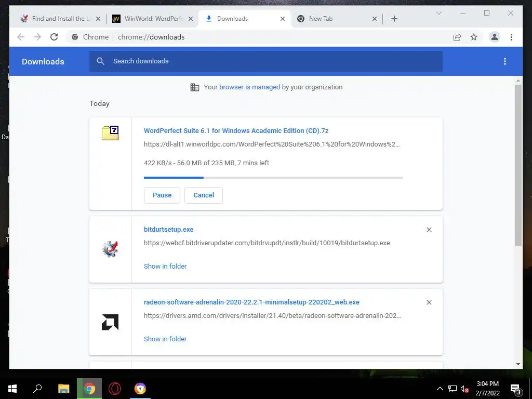This screenshot has height=399, width=532.
Task: Click the scrollbar down arrow
Action: [518, 364]
